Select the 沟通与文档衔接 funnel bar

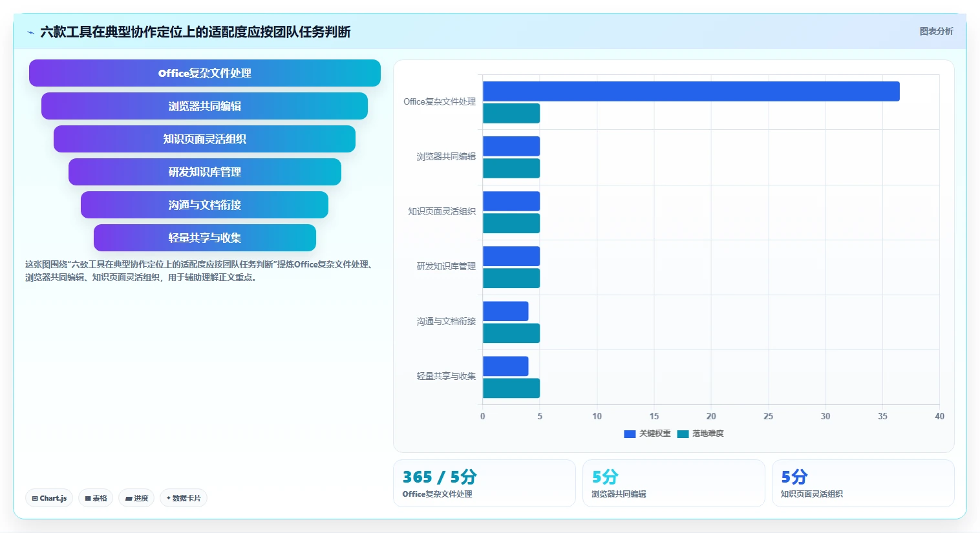[204, 205]
